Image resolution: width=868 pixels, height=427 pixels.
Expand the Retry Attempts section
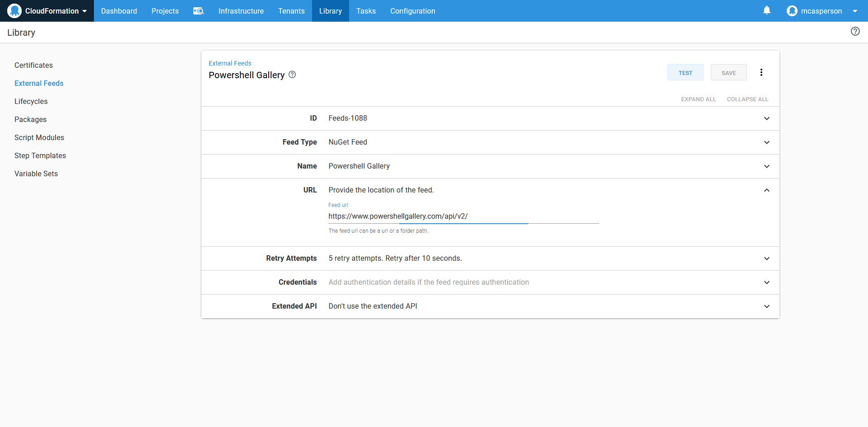[766, 258]
